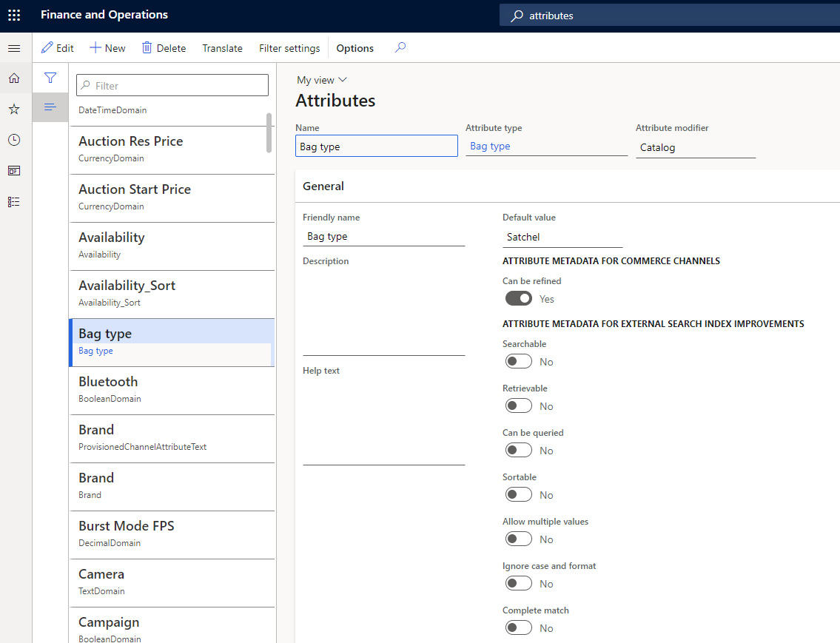840x643 pixels.
Task: Open Favorites via the star icon
Action: tap(14, 109)
